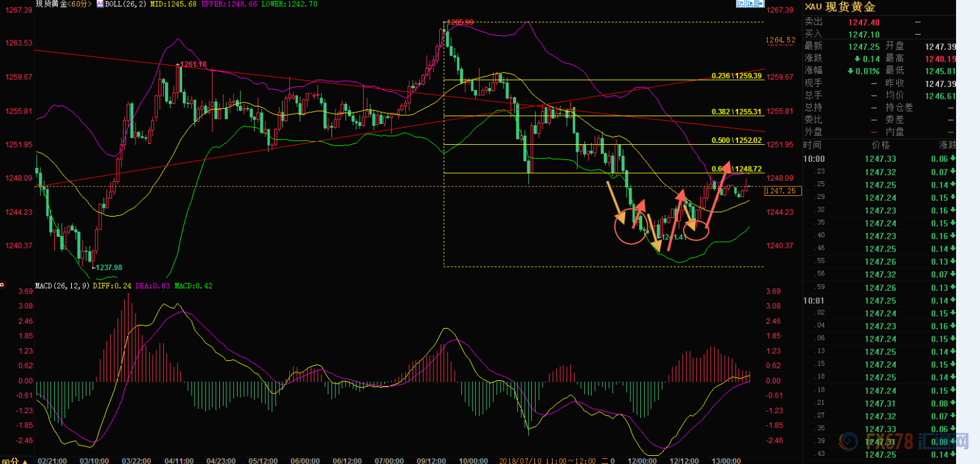Select the MACD(26,12,9) indicator label

coord(62,285)
